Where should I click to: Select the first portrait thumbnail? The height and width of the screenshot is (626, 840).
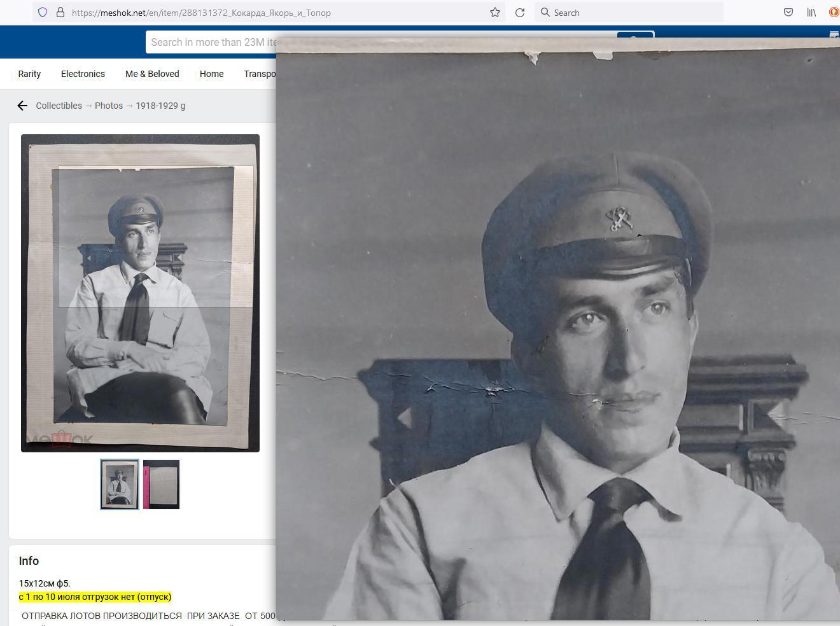[x=120, y=484]
